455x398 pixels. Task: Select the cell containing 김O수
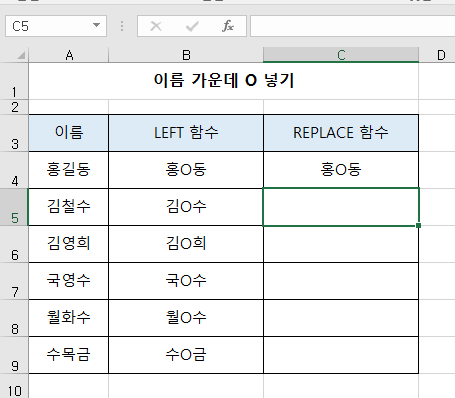(186, 207)
